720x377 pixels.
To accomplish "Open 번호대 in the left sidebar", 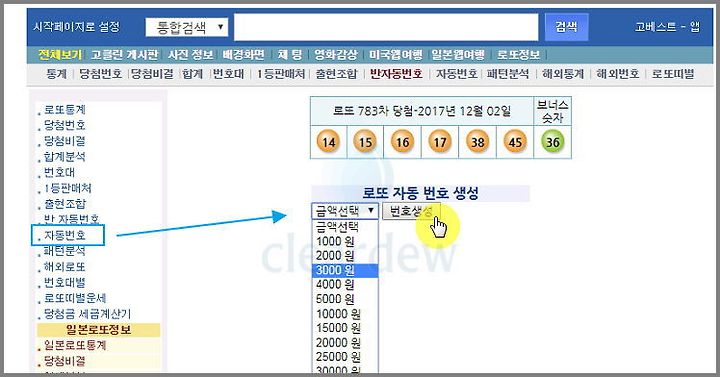I will pos(59,173).
